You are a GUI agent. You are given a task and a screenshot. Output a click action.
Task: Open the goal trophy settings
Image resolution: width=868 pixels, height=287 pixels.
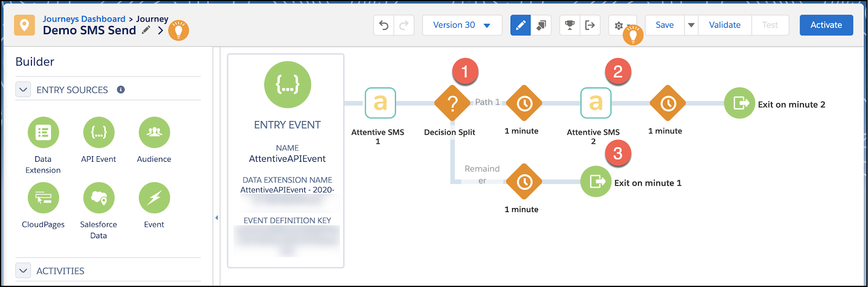570,25
